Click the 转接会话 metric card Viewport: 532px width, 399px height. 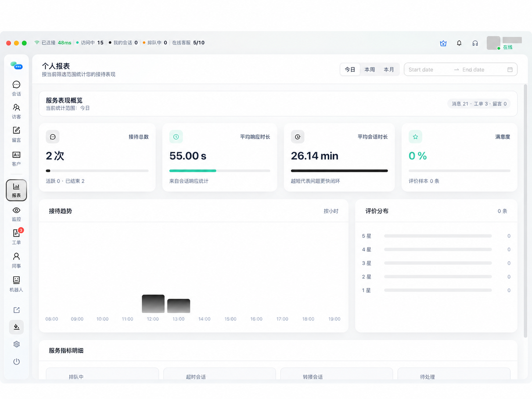click(x=337, y=374)
